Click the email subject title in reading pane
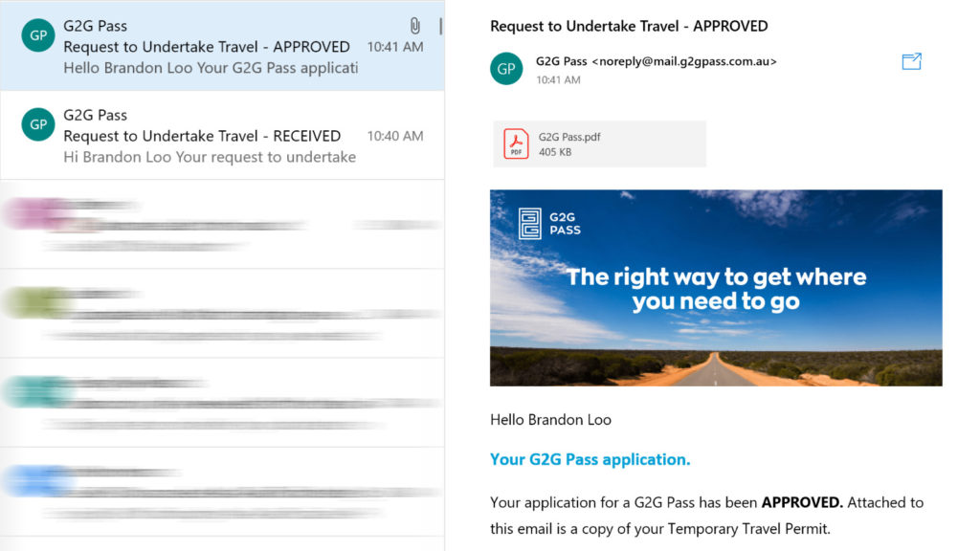 629,26
